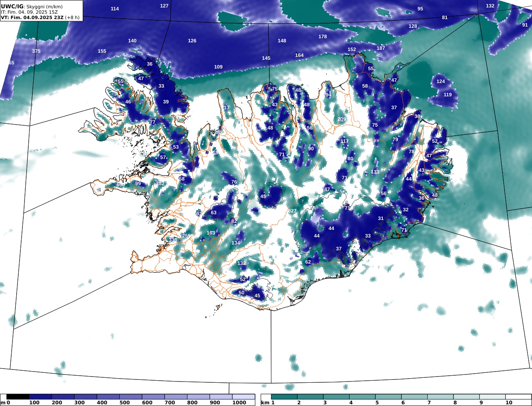This screenshot has width=532, height=406.
Task: Click the 117 visibility value
Action: [345, 141]
